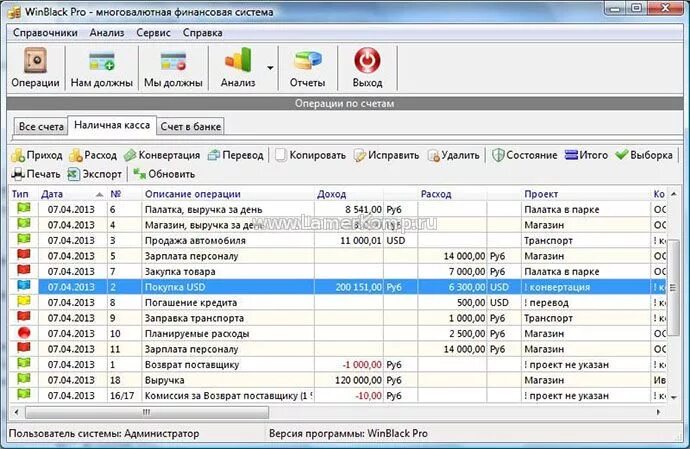Screen dimensions: 690x449
Task: Click the Итого totals tool
Action: 586,155
